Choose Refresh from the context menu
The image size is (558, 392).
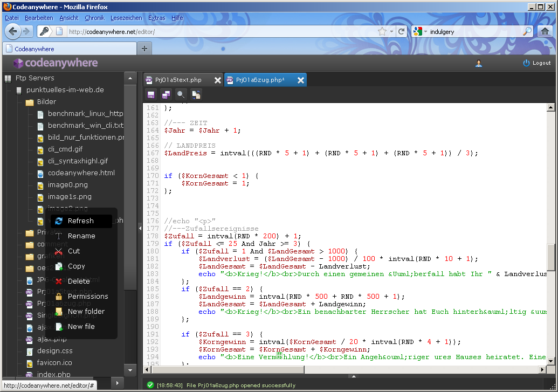click(x=81, y=221)
